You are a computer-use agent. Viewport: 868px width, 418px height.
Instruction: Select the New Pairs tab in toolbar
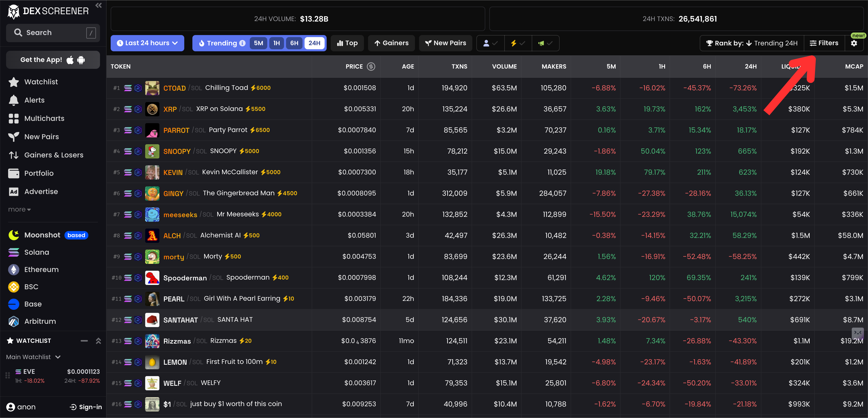pos(445,43)
